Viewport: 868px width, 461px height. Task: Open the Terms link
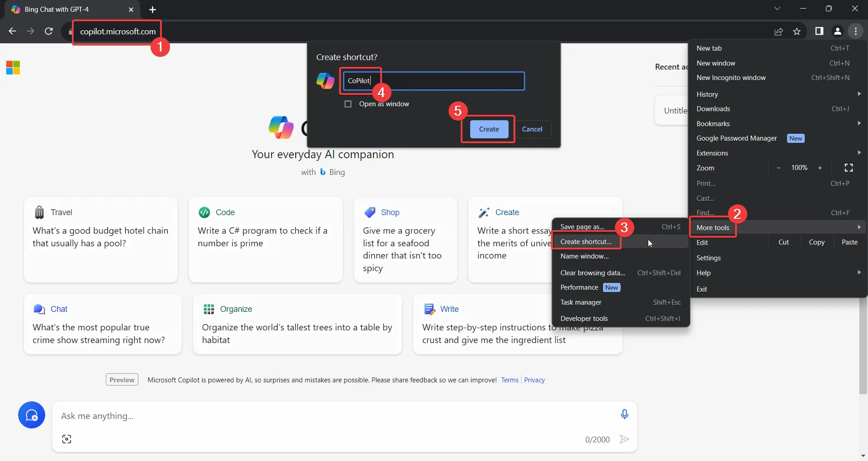pyautogui.click(x=509, y=380)
